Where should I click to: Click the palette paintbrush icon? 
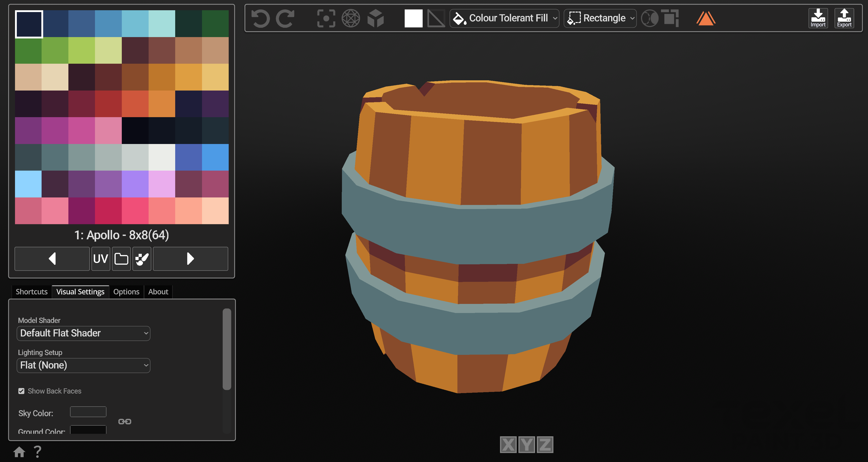142,259
